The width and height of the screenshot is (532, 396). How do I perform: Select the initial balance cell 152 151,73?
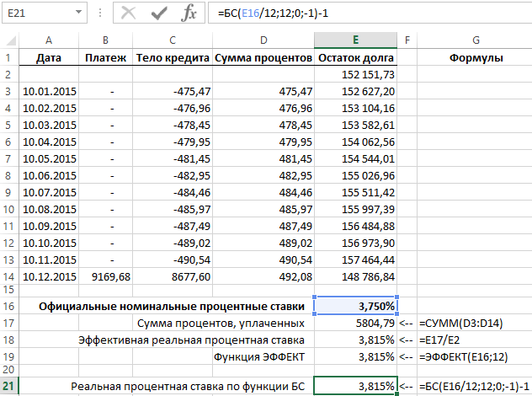point(355,74)
